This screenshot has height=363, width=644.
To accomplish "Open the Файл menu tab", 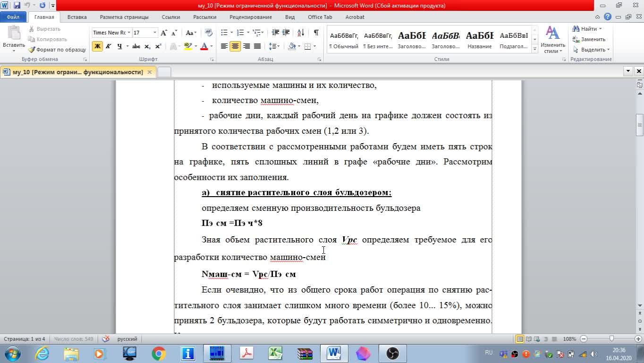I will [x=13, y=17].
